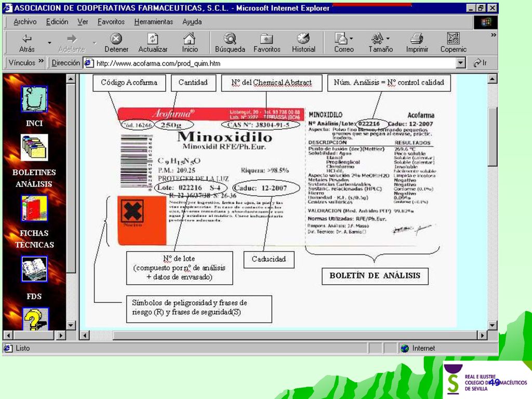Click the Caducidad label box
The height and width of the screenshot is (399, 532).
[x=269, y=260]
